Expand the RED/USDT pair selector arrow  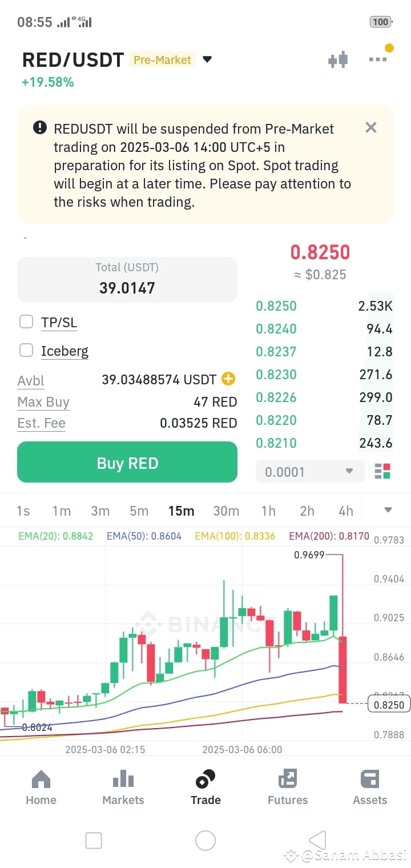207,59
